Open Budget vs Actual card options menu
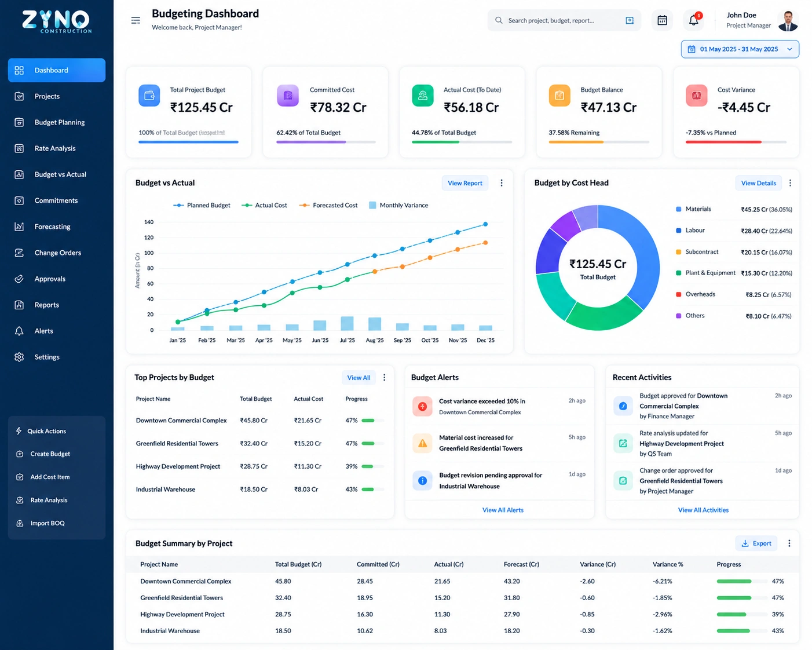Screen dimensions: 812x650 point(502,183)
